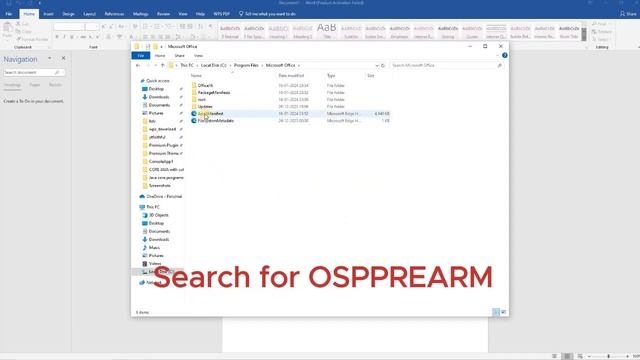Open Word Insert tab
The width and height of the screenshot is (640, 360).
coord(48,14)
